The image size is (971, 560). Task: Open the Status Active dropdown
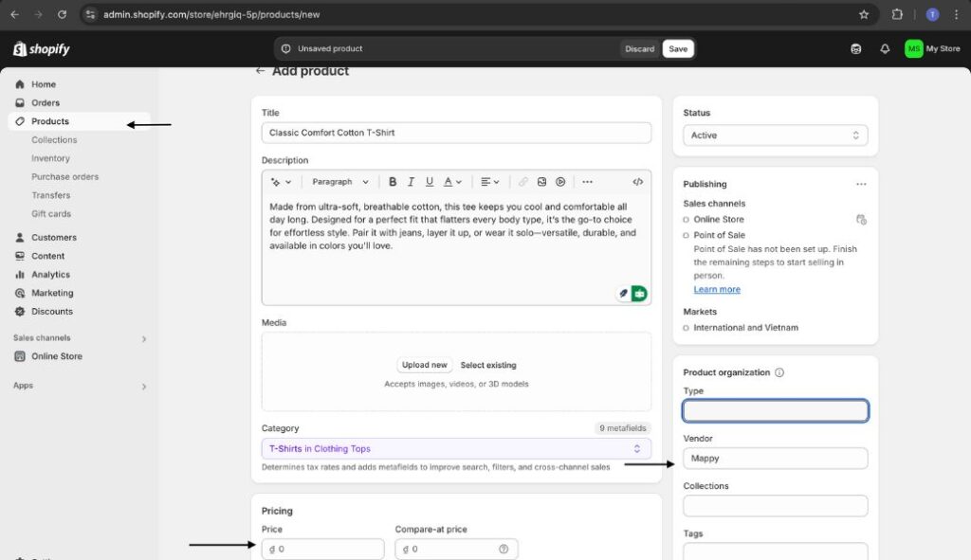click(x=776, y=135)
